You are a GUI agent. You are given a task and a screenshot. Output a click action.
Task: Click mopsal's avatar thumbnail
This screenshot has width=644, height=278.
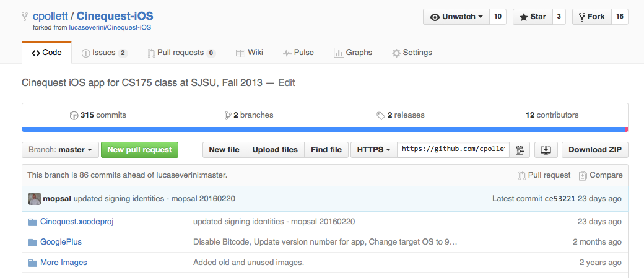tap(35, 199)
